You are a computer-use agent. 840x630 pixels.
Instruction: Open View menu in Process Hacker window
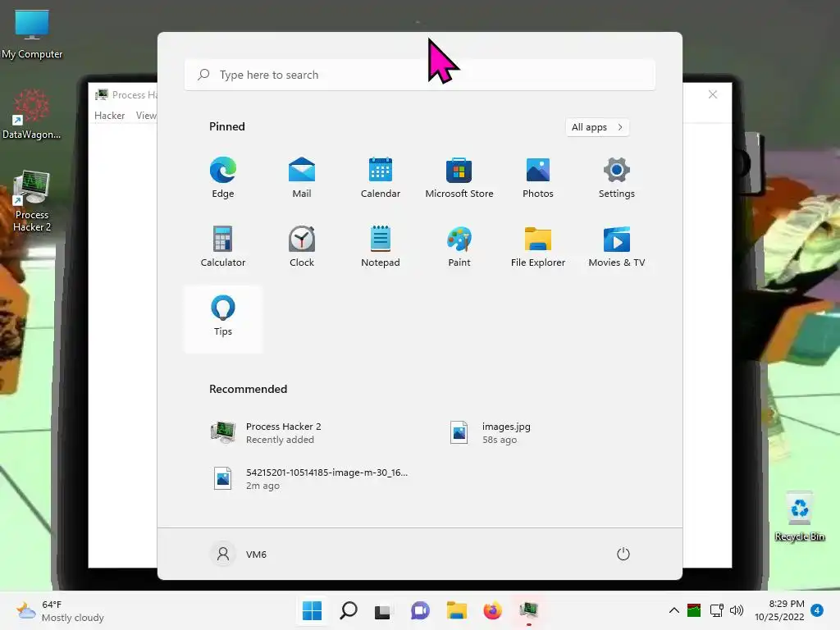[145, 115]
